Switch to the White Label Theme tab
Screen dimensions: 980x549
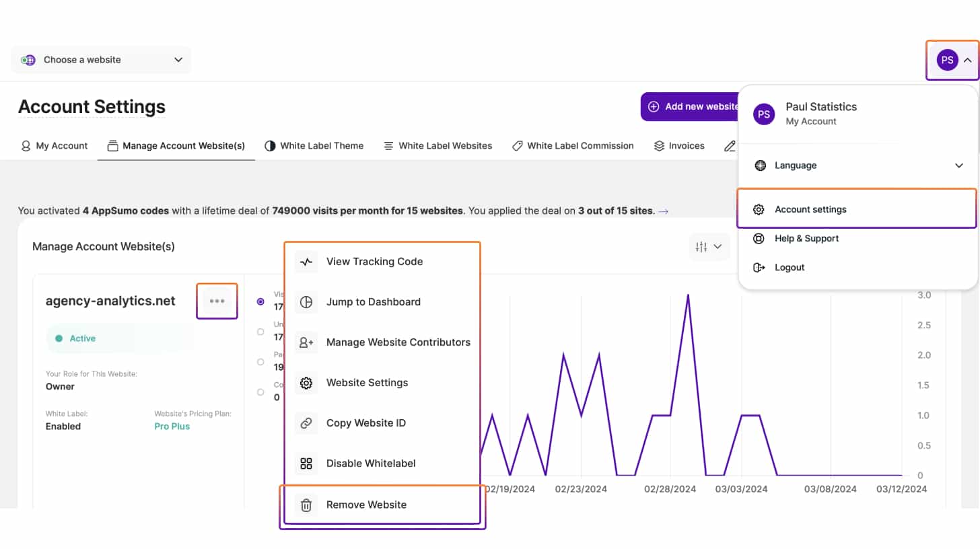coord(314,146)
